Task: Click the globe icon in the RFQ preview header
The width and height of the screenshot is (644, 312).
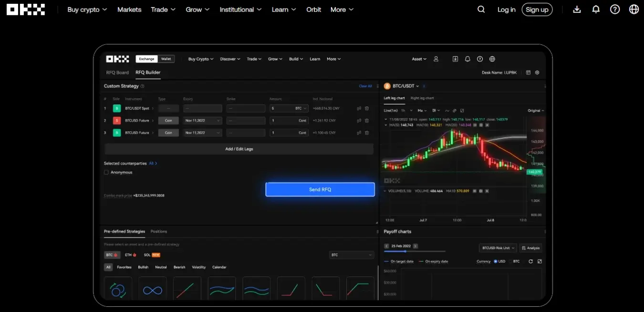Action: (x=492, y=59)
